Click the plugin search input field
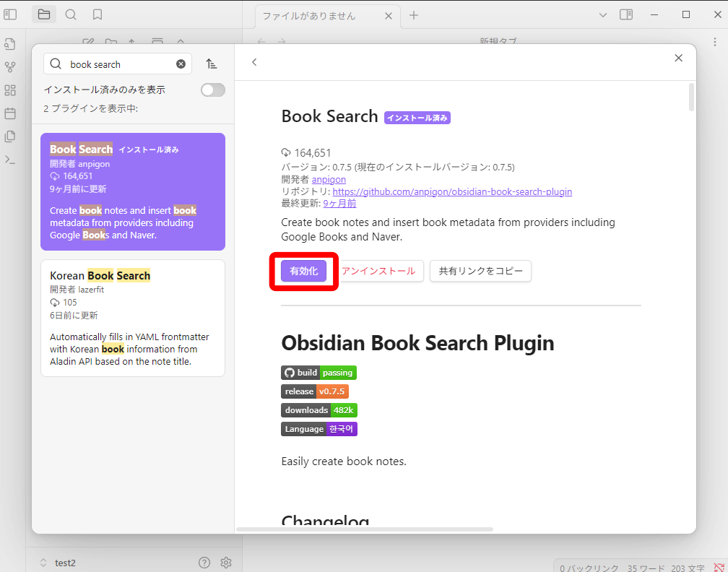Image resolution: width=728 pixels, height=572 pixels. point(118,64)
